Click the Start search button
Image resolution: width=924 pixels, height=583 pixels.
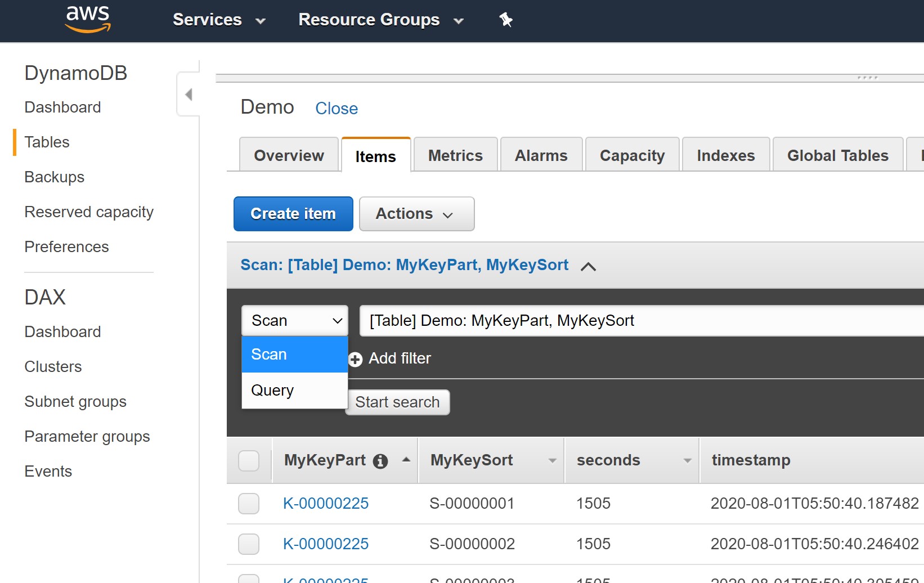[397, 402]
